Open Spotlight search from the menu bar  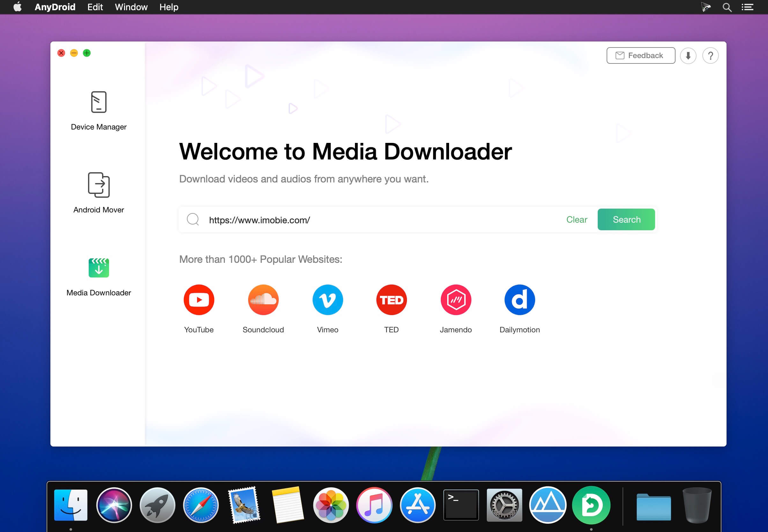[727, 7]
